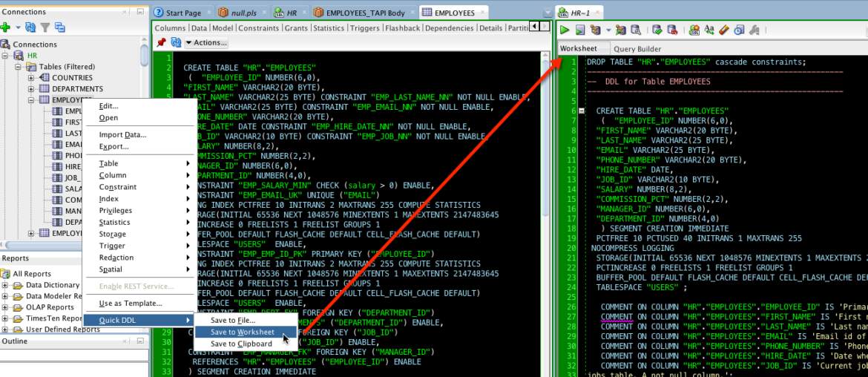Click the Run Statement green arrow
Viewport: 868px width, 377px height.
pyautogui.click(x=565, y=30)
